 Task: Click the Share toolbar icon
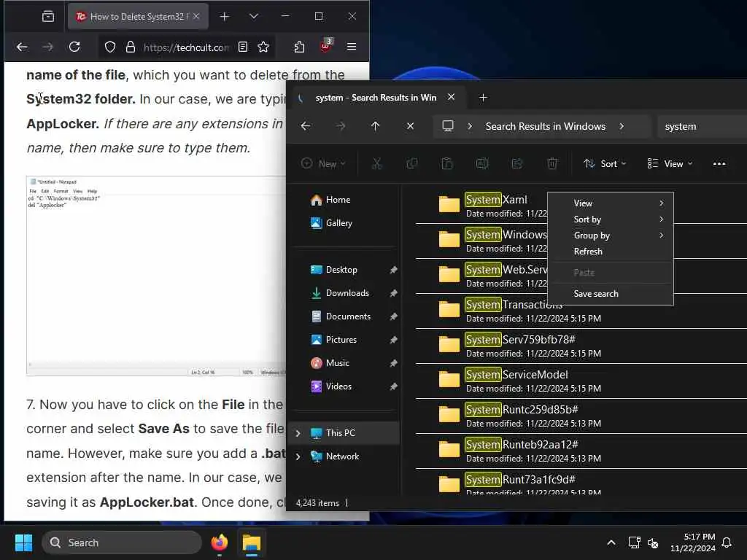click(x=517, y=164)
